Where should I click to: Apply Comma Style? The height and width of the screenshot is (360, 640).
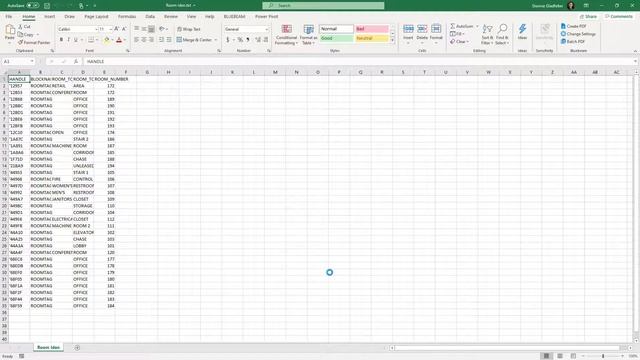click(248, 40)
